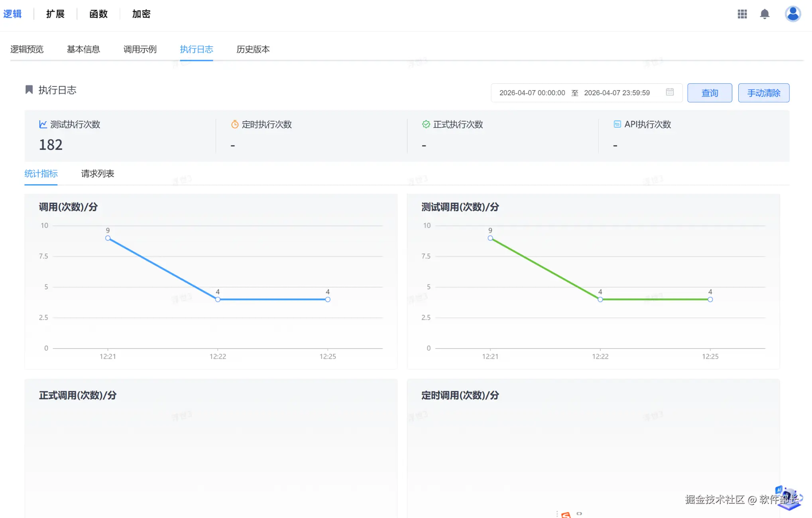Switch to the 调用示例 tab
The height and width of the screenshot is (518, 812).
(140, 49)
